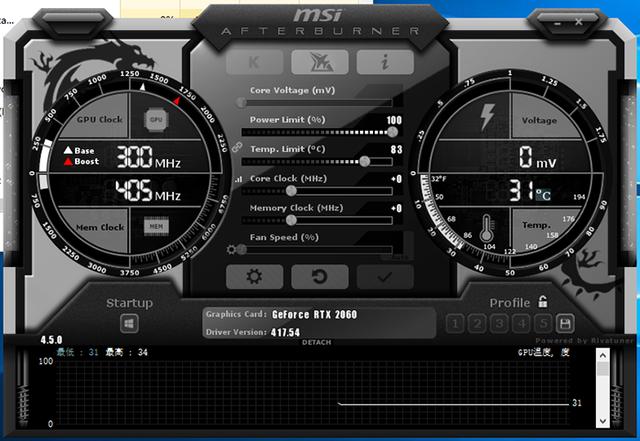Click the MEM chip icon in clock gauge
The height and width of the screenshot is (441, 640).
156,226
